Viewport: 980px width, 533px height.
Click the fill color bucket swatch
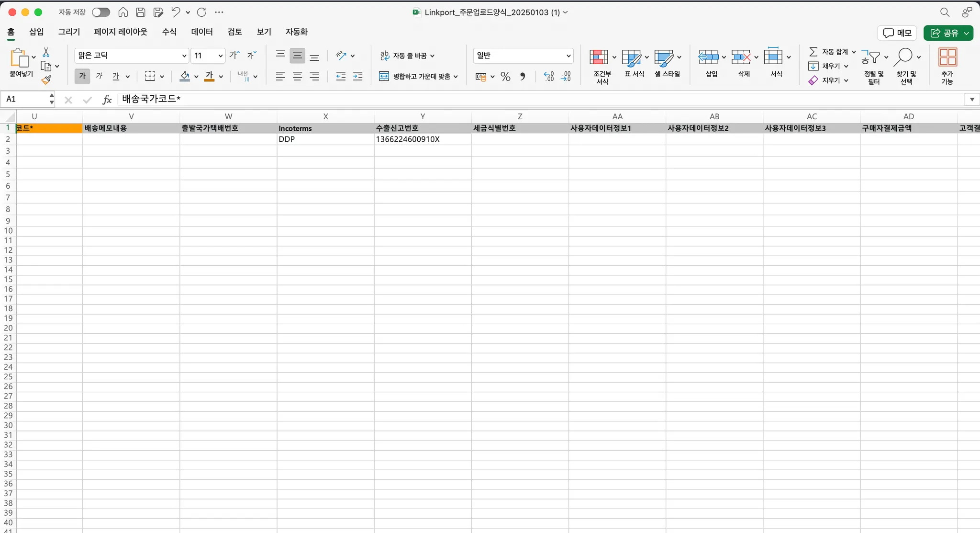click(x=185, y=76)
